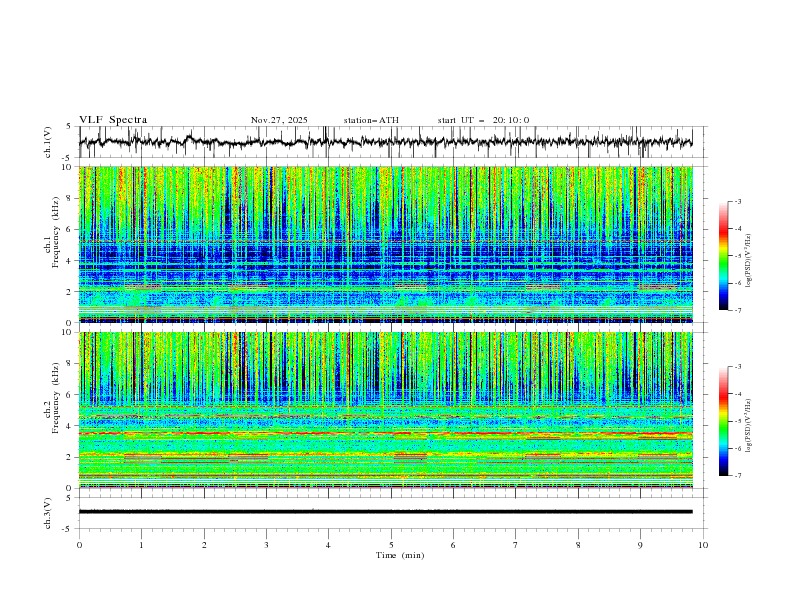
Task: Click the "8" kHz tick of ch.2 spectrogram
Action: pos(71,364)
